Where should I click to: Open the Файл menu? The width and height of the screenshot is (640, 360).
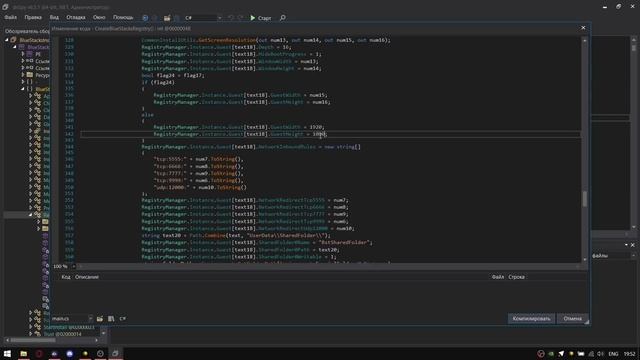click(x=11, y=18)
